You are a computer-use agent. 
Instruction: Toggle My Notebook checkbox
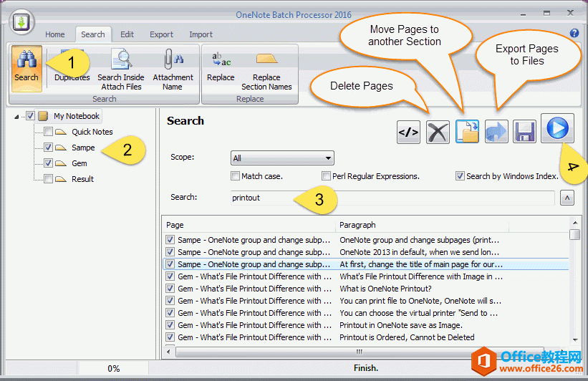pos(30,116)
